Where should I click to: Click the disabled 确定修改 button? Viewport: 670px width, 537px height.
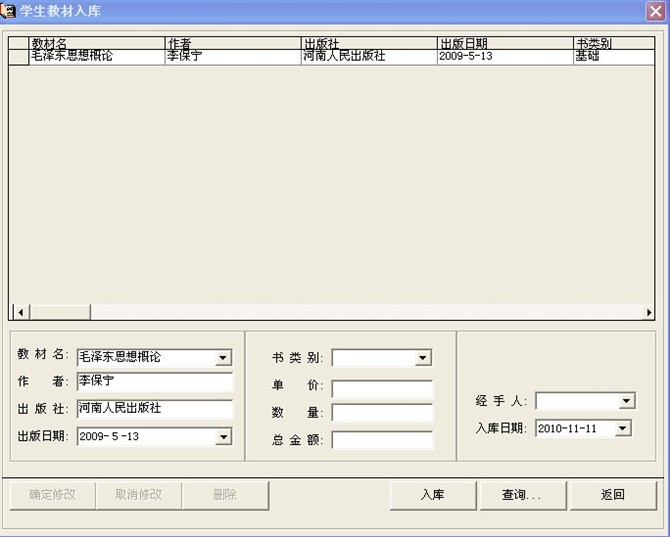tap(53, 495)
